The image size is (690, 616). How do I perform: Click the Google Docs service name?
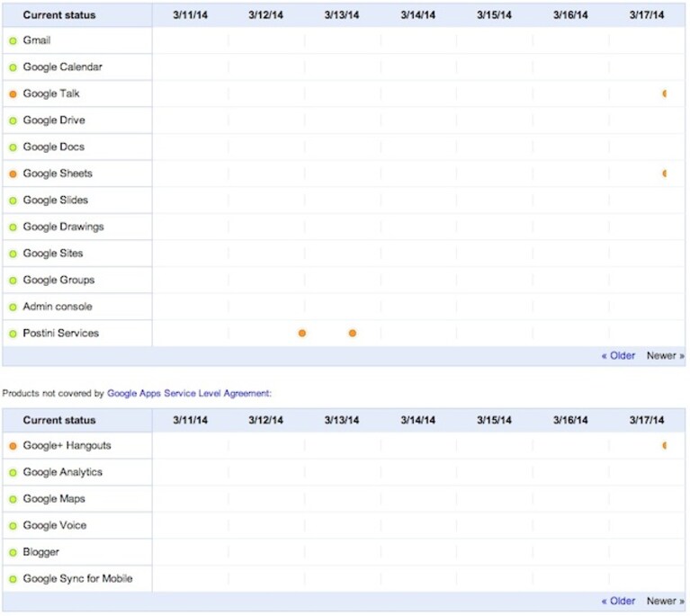(54, 147)
